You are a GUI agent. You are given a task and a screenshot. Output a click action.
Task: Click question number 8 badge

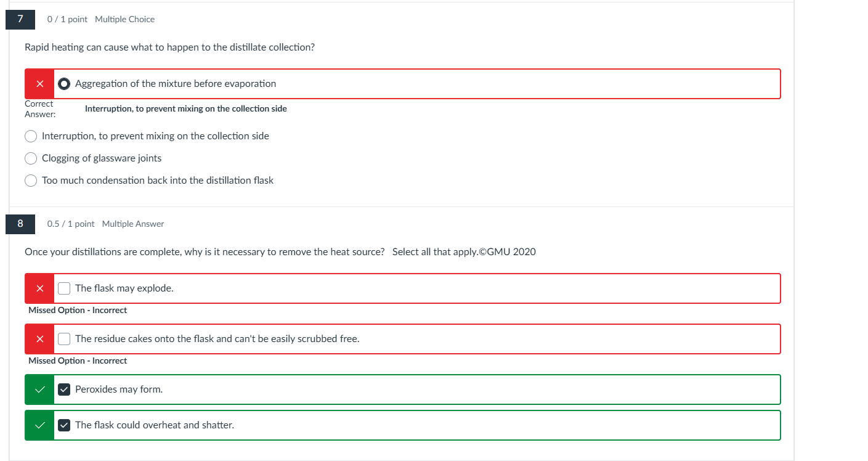tap(20, 224)
